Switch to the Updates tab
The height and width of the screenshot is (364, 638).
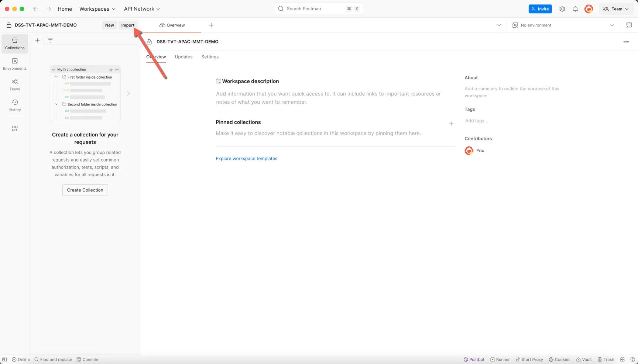(183, 57)
